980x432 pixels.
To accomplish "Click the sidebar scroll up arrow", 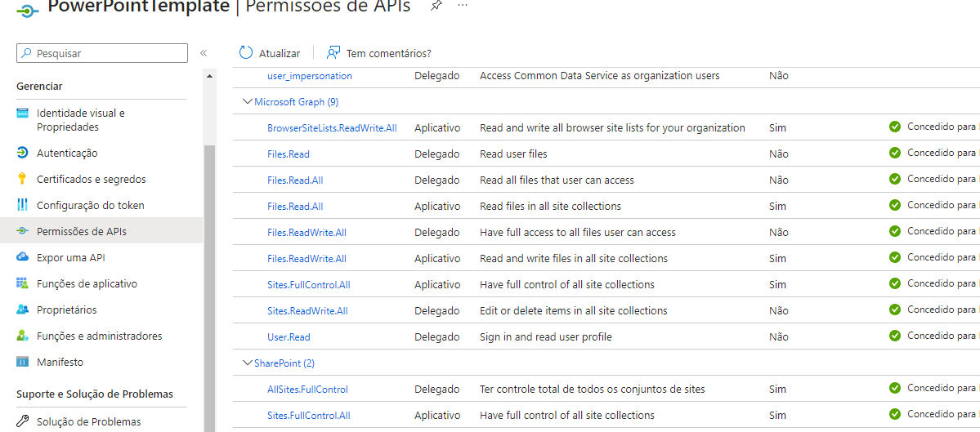I will click(x=209, y=76).
